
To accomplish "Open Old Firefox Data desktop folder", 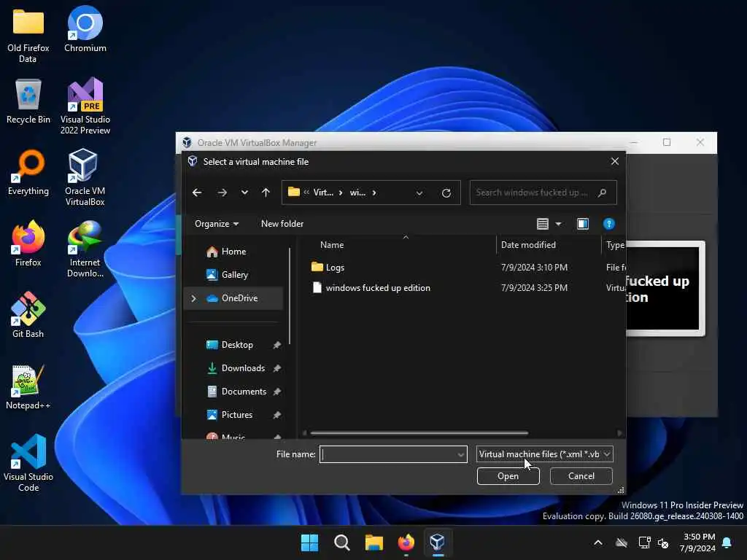I will 28,36.
